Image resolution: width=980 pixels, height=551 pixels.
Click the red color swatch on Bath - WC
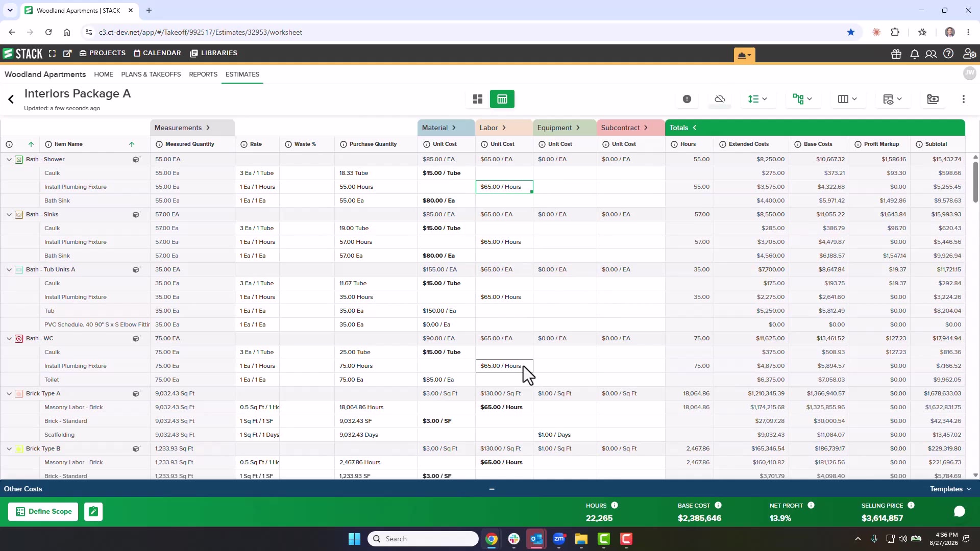tap(19, 338)
